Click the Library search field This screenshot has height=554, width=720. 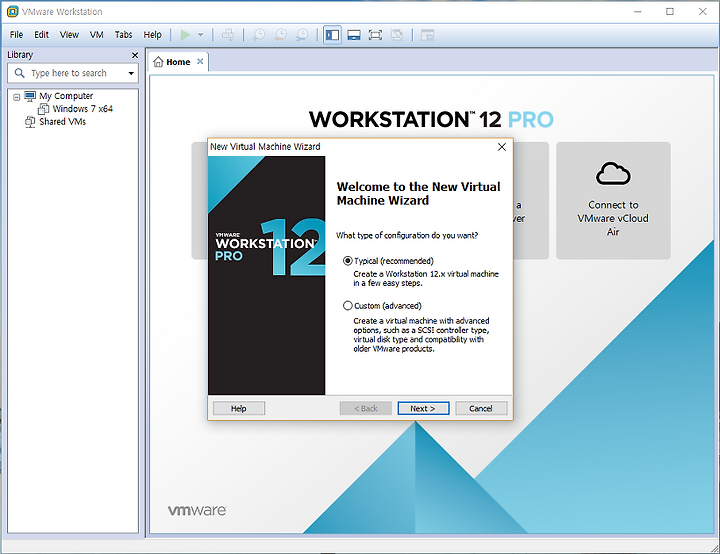(x=73, y=73)
